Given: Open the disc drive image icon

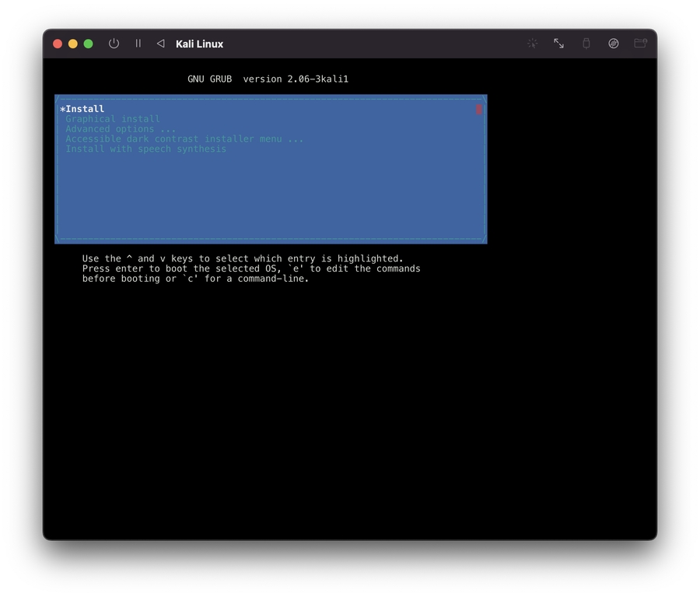Looking at the screenshot, I should [x=613, y=44].
